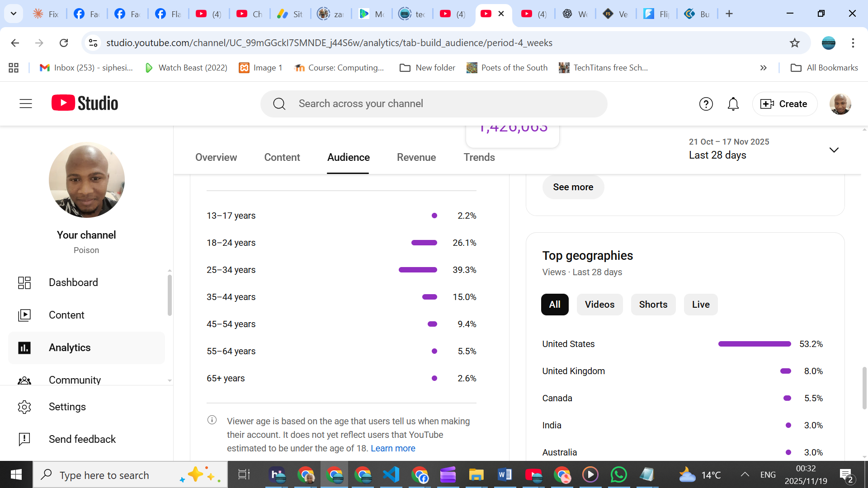The image size is (868, 488).
Task: Switch to the Overview tab
Action: coord(216,157)
